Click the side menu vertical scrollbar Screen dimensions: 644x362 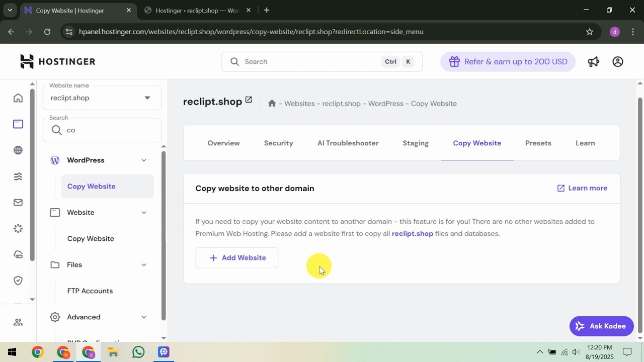(x=163, y=235)
